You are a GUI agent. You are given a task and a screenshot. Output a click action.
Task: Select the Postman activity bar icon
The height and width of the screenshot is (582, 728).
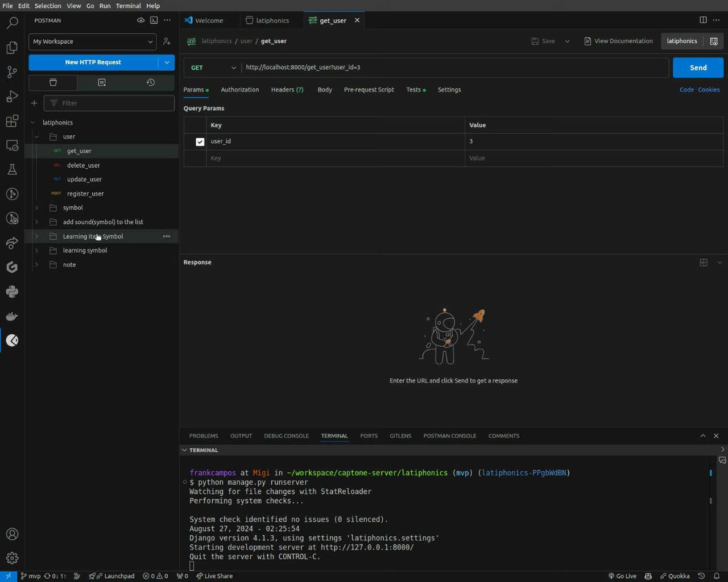(x=12, y=340)
